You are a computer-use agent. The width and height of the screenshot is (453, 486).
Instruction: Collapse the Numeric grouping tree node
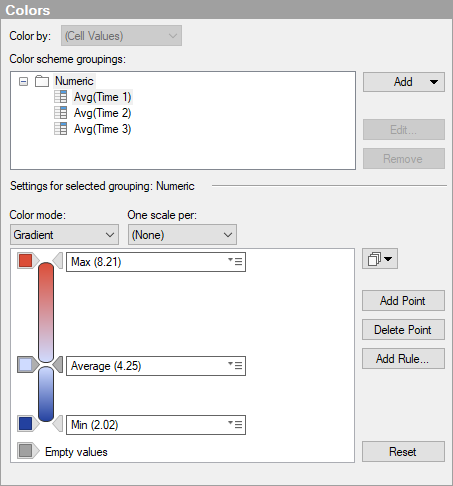pyautogui.click(x=23, y=81)
